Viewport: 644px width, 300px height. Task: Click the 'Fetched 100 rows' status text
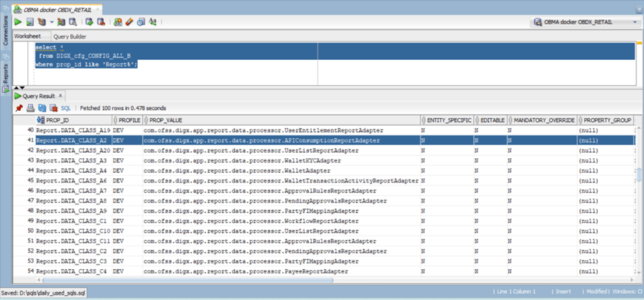pyautogui.click(x=122, y=108)
